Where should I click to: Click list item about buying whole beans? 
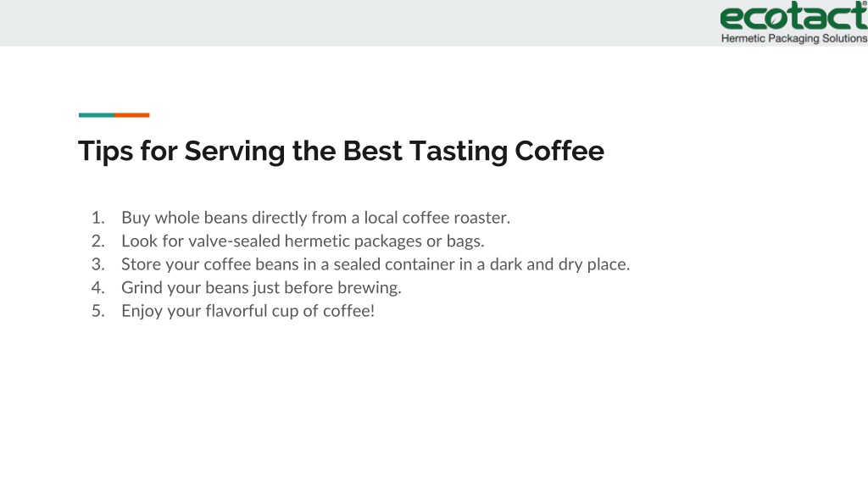315,218
